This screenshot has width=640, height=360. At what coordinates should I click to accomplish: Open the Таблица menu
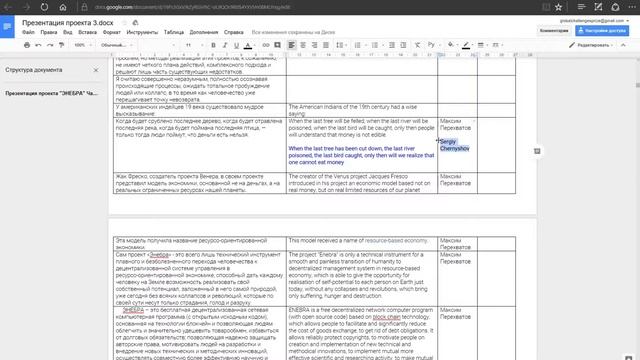[173, 32]
